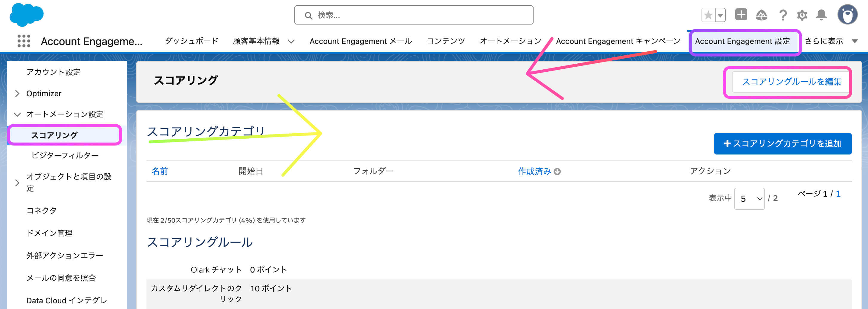Expand the Optimizer sidebar section
The image size is (868, 309).
coord(17,93)
